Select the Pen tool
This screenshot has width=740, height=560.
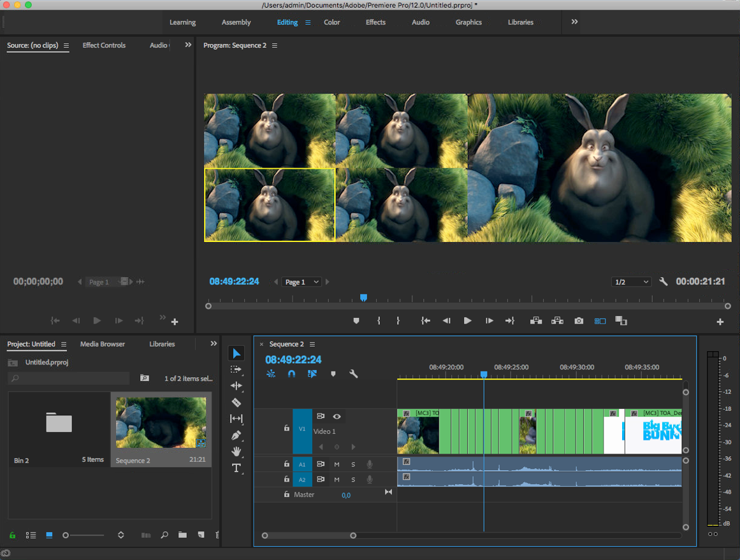(236, 436)
